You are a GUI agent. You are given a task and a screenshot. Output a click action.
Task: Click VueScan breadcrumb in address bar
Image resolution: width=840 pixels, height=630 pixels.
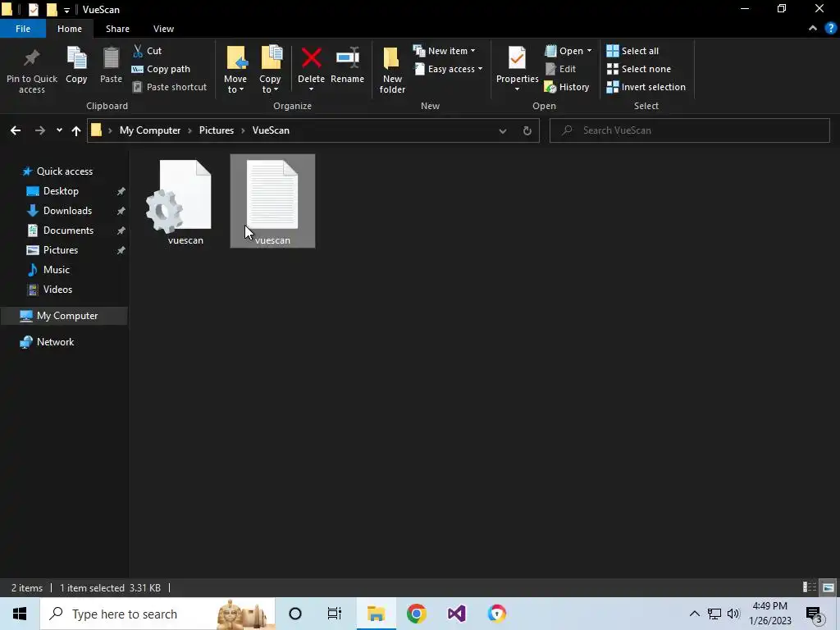(271, 130)
